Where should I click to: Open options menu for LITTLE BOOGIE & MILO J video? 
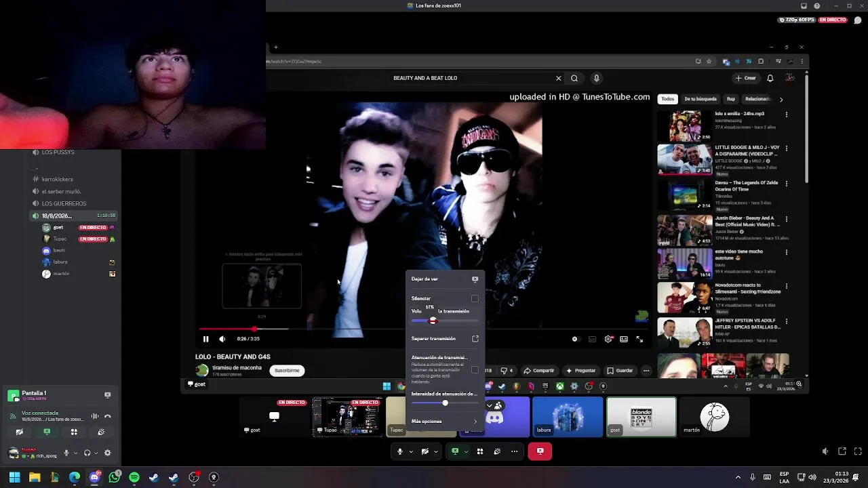[787, 149]
